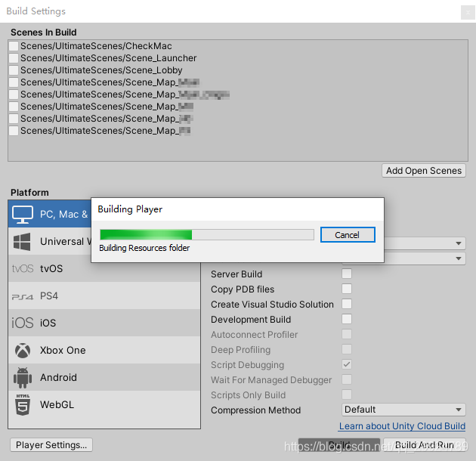Toggle the Autoconnect Profiler checkbox
476x461 pixels.
[347, 334]
